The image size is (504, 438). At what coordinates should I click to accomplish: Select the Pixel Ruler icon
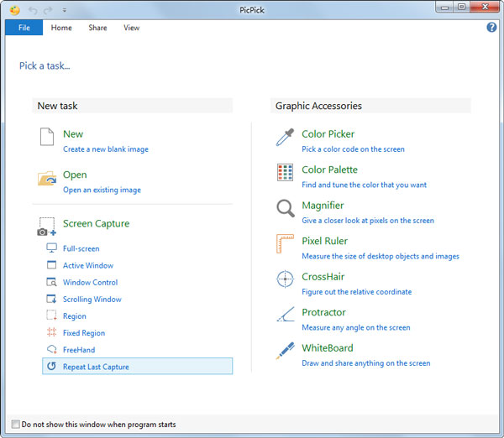pyautogui.click(x=286, y=245)
